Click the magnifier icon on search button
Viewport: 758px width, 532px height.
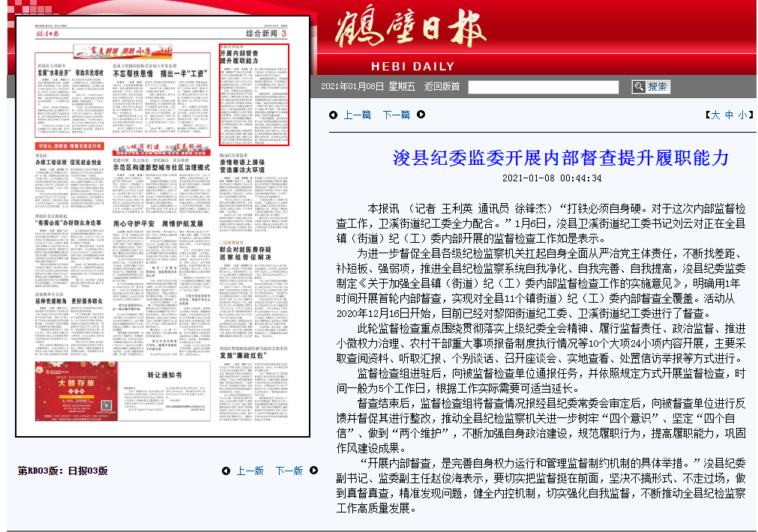(639, 87)
